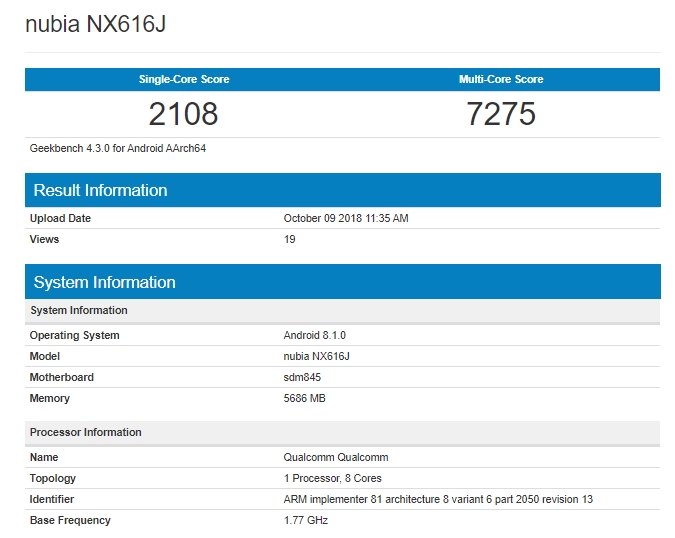Select the Android 8.1.0 value
Image resolution: width=675 pixels, height=538 pixels.
pyautogui.click(x=314, y=335)
